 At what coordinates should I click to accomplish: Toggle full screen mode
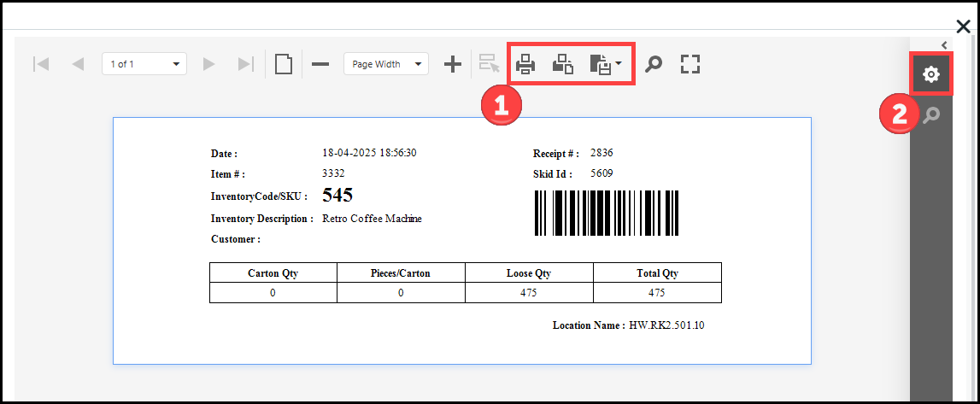[690, 64]
